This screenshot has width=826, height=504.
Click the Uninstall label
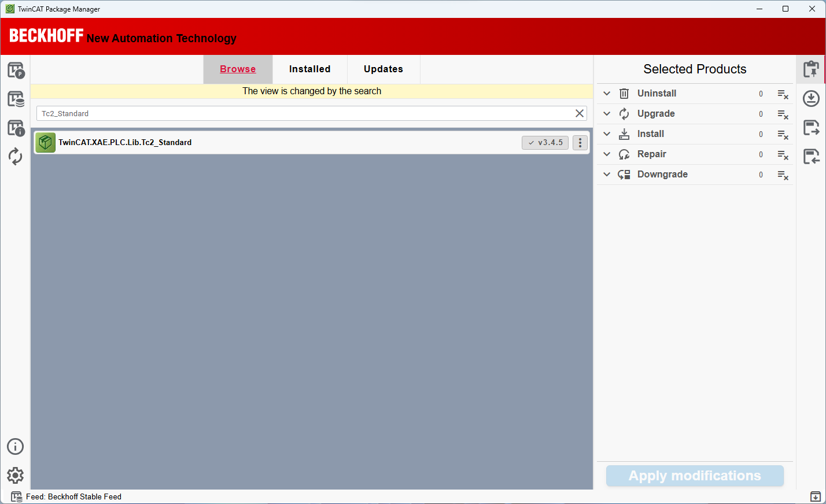point(657,94)
